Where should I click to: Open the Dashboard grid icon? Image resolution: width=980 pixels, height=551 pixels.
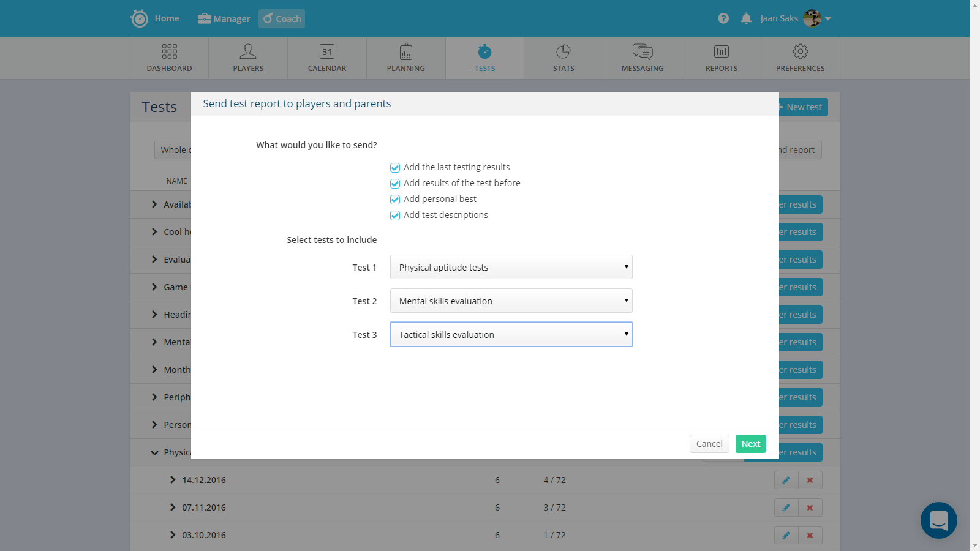(x=169, y=51)
